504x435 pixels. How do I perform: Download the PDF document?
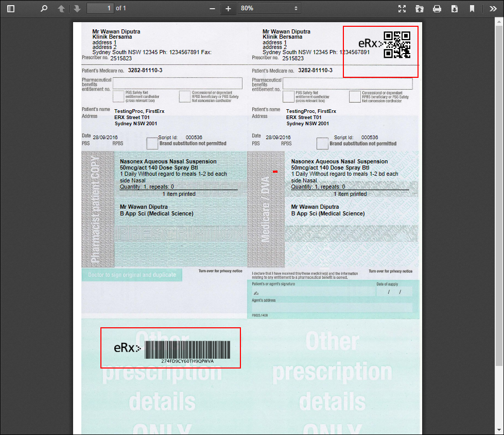[455, 9]
